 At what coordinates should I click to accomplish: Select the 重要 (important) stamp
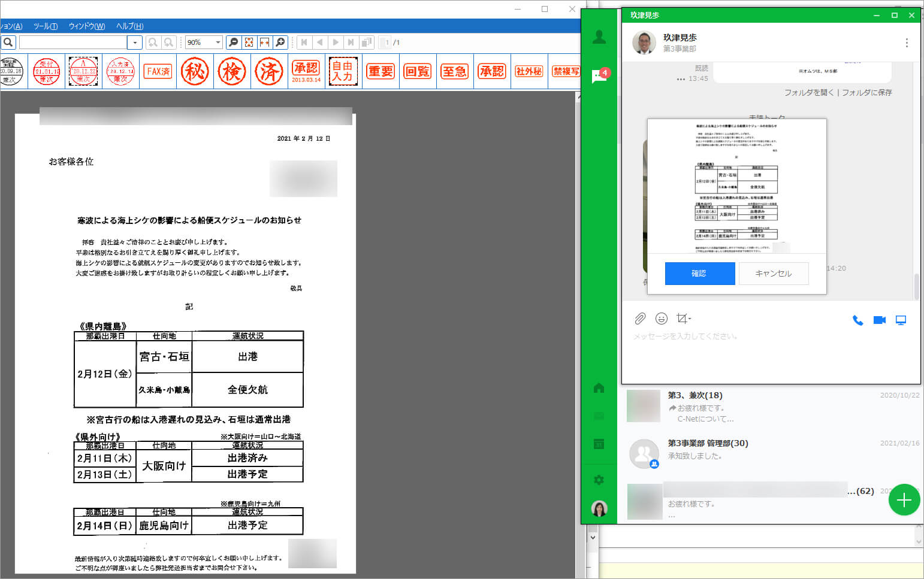pos(381,72)
